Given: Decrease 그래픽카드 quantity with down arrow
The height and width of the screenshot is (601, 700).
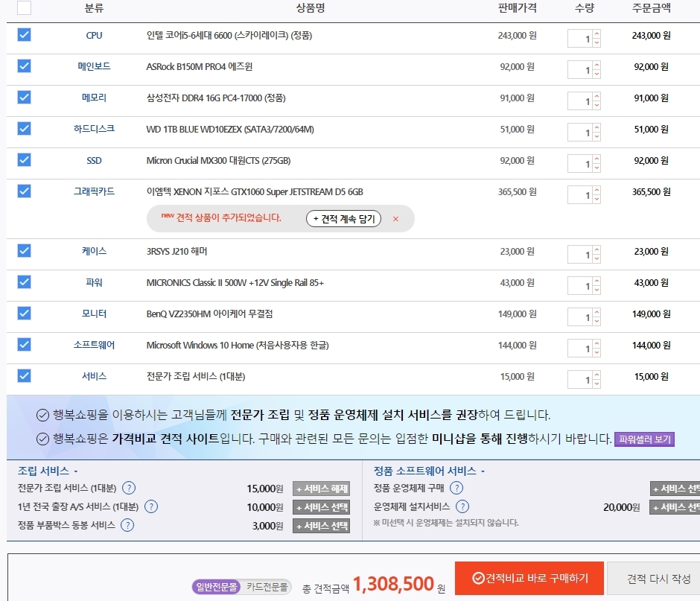Looking at the screenshot, I should point(597,199).
